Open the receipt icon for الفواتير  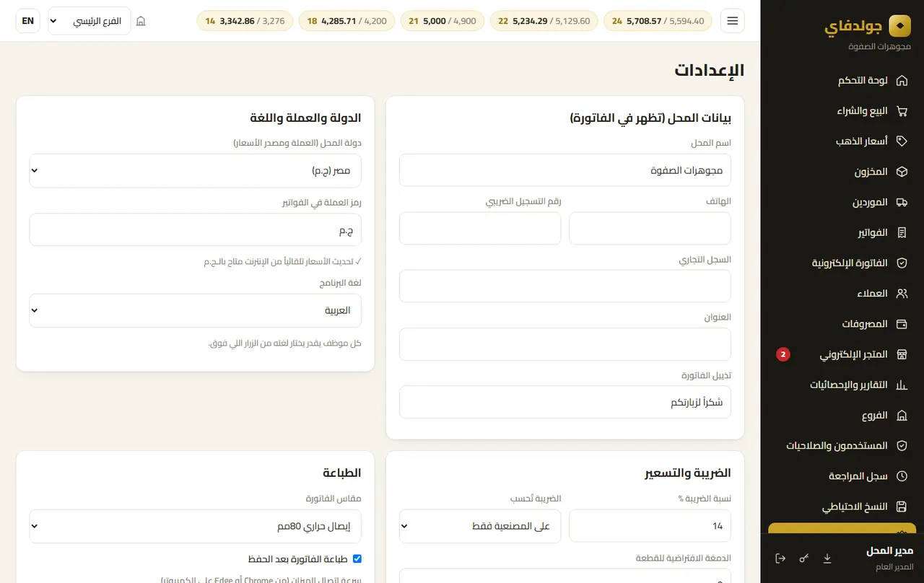pos(902,233)
